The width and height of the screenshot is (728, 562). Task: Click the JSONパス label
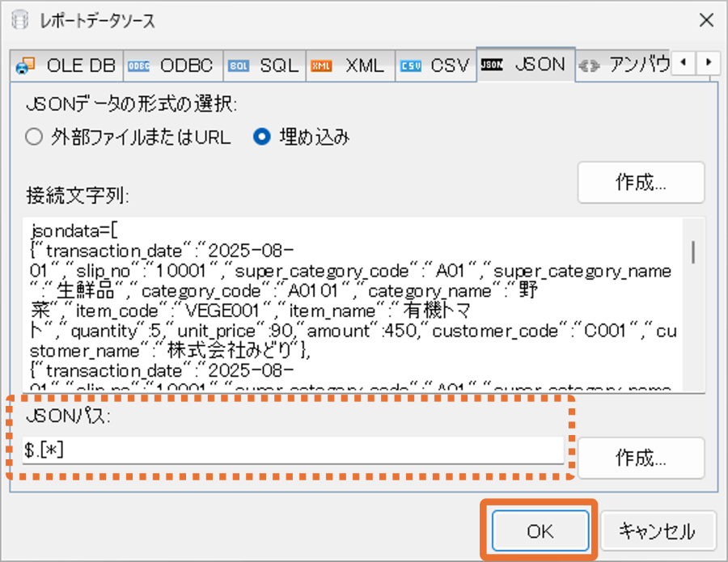(x=68, y=416)
